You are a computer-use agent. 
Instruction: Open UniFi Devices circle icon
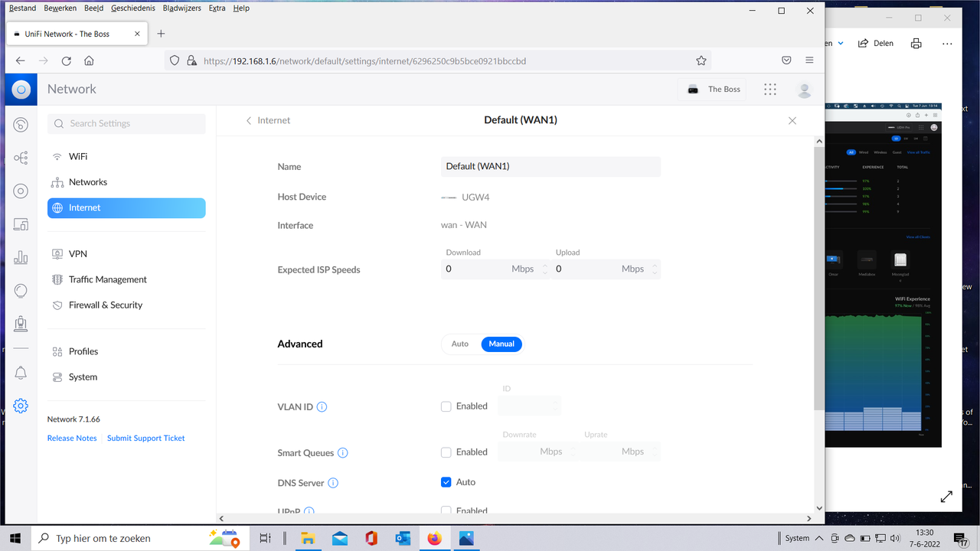pos(21,191)
